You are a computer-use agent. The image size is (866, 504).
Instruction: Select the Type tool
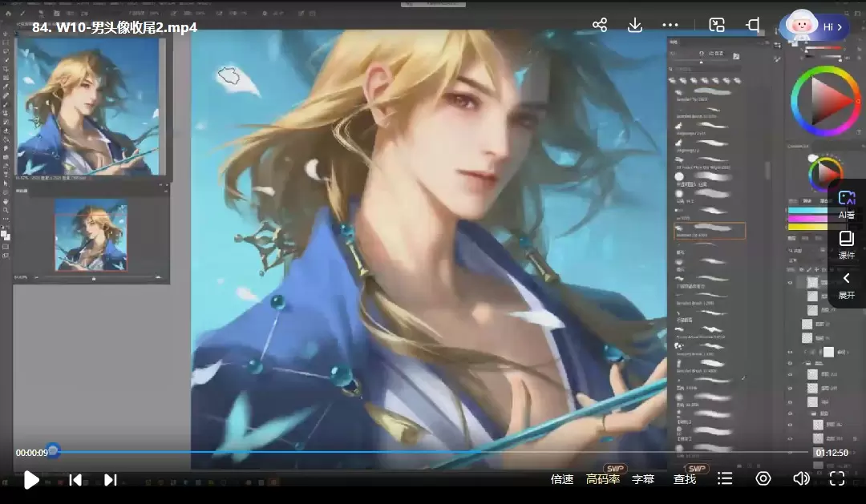6,175
